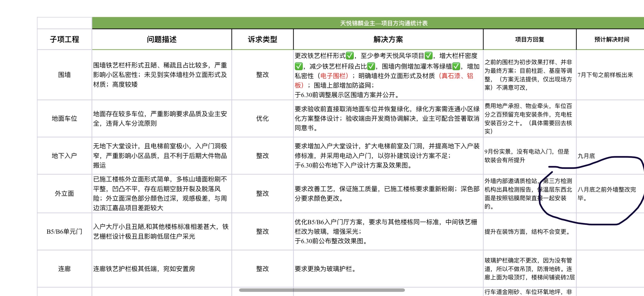
Task: Click green checkmark before 减少铁艺栏杆段占比
Action: pos(299,66)
